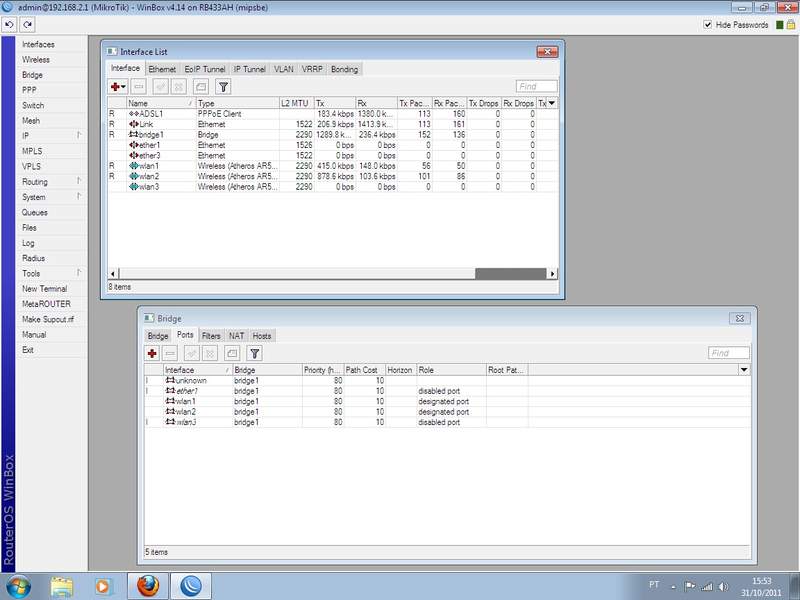Image resolution: width=800 pixels, height=600 pixels.
Task: Open the filter funnel in Bridge window
Action: tap(255, 353)
